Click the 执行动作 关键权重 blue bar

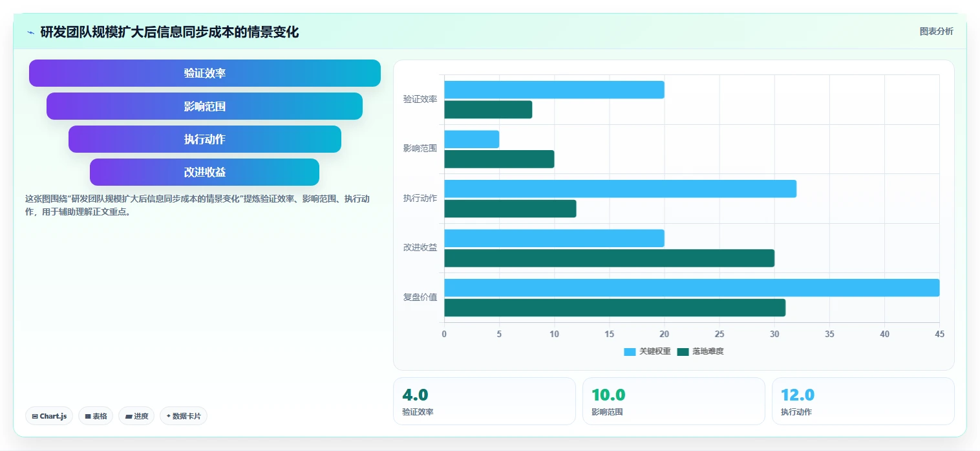pyautogui.click(x=620, y=189)
